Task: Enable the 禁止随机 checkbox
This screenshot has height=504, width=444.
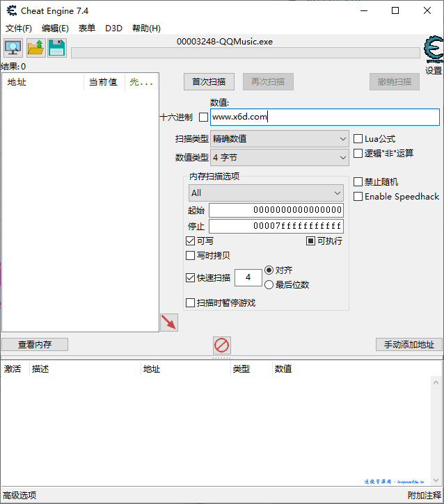Action: click(x=358, y=182)
